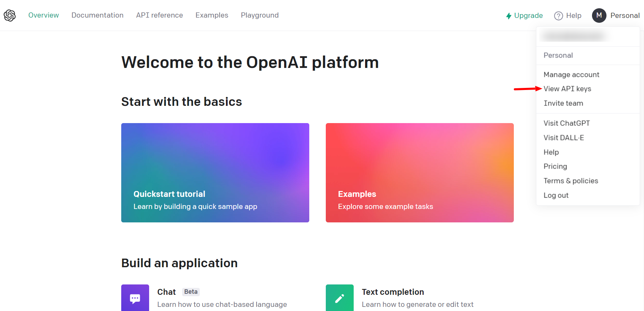Select Visit ChatGPT menu entry

click(x=567, y=123)
